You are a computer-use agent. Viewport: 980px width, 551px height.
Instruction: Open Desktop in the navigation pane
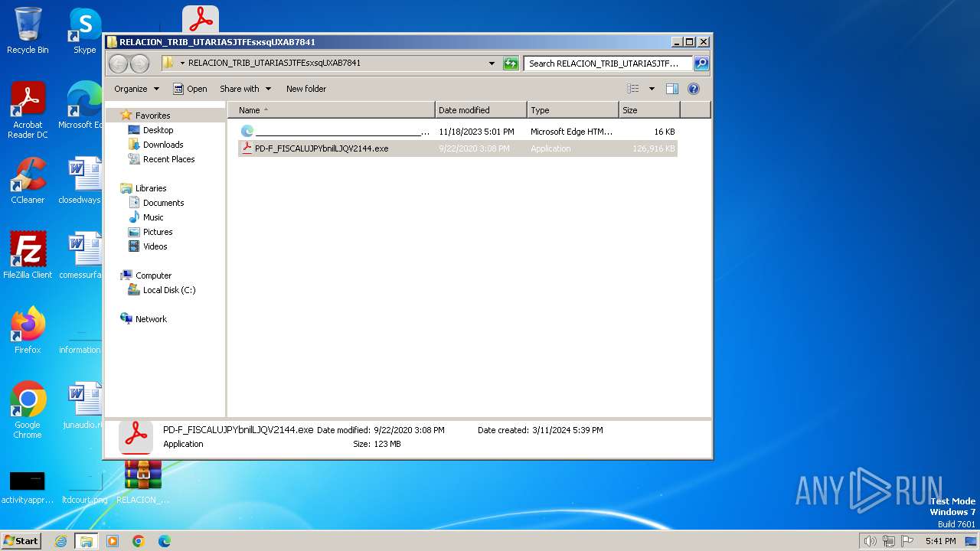point(158,130)
